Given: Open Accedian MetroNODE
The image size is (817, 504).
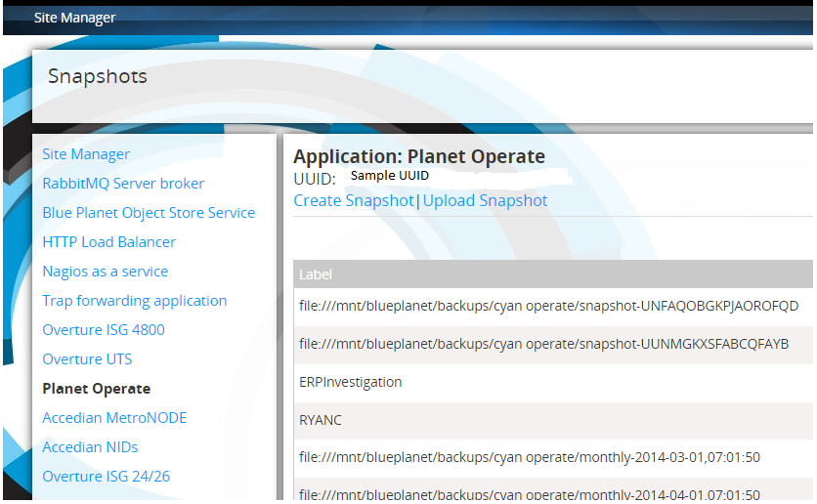Looking at the screenshot, I should coord(114,418).
